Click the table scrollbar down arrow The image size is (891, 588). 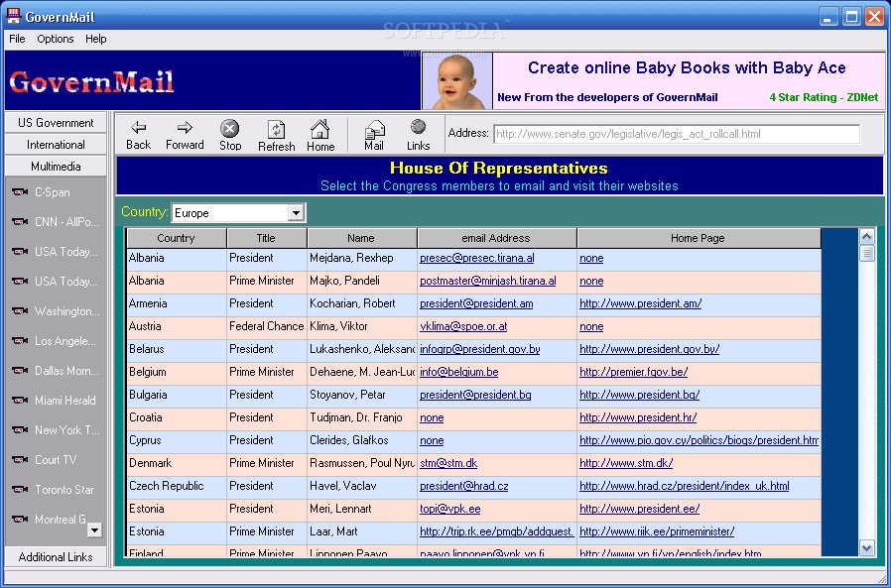(x=866, y=548)
